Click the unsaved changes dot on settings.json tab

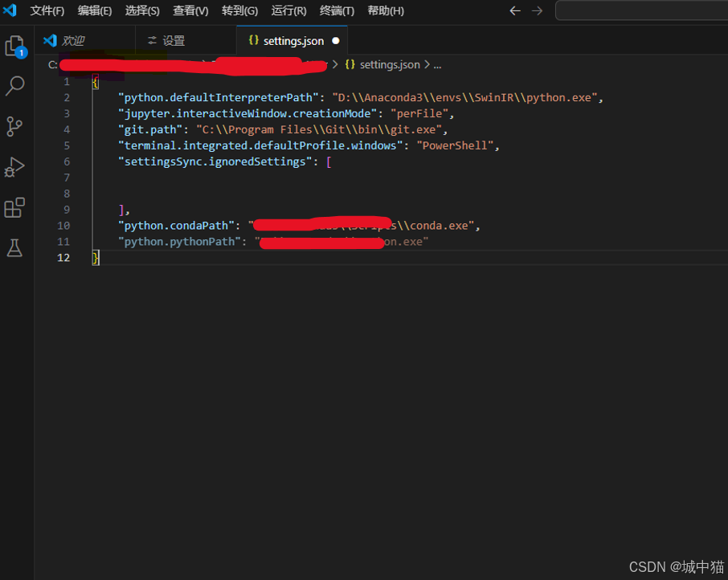(336, 40)
